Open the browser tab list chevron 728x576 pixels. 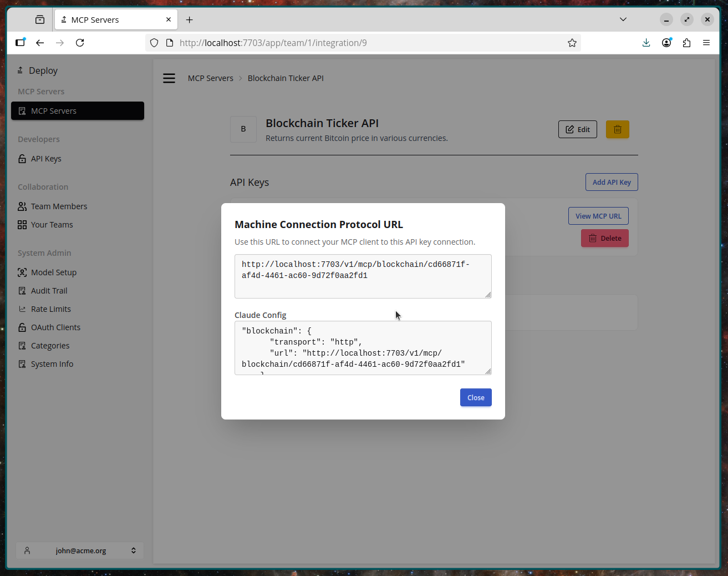[x=623, y=19]
